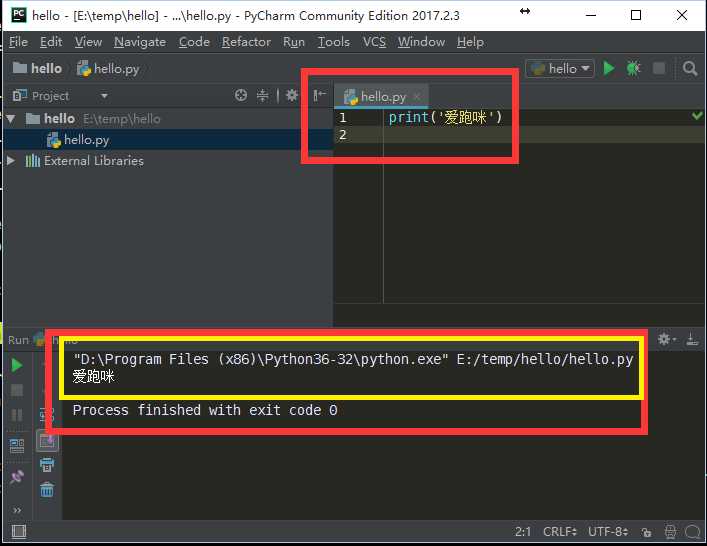Open the Hector inspection icon
The width and height of the screenshot is (707, 546).
(670, 532)
